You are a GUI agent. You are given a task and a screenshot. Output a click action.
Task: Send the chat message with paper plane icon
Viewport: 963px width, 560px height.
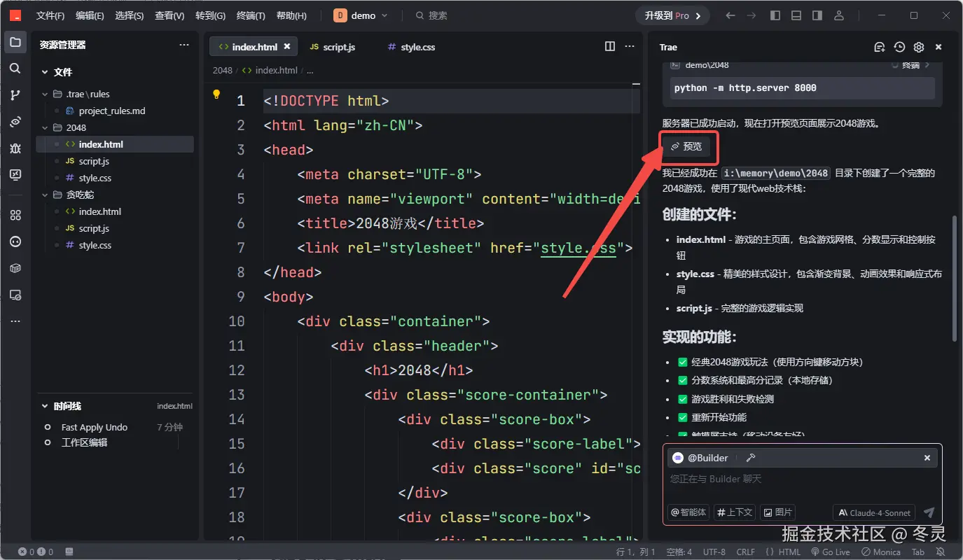pyautogui.click(x=929, y=512)
